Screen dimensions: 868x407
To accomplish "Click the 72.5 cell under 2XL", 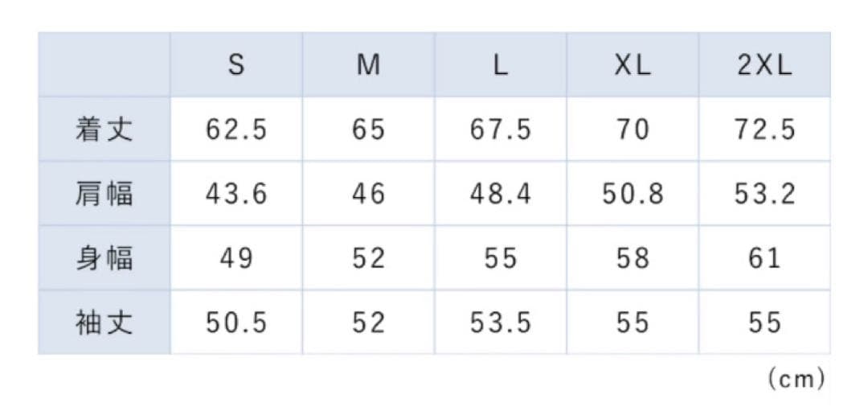I will [x=764, y=129].
